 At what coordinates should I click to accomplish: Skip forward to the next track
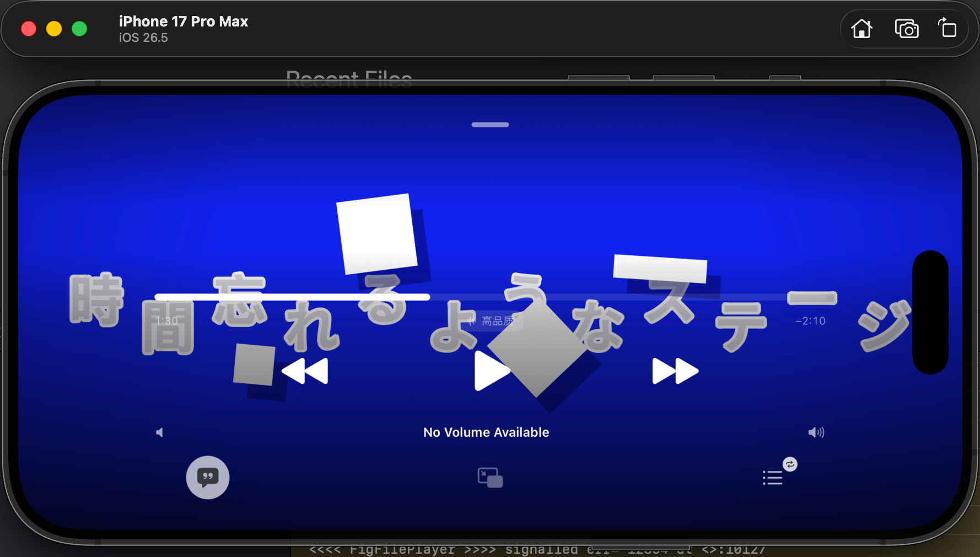tap(675, 371)
